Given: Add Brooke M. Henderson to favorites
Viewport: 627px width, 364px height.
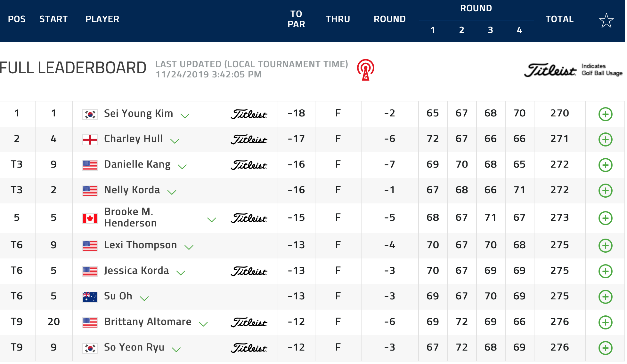Looking at the screenshot, I should [x=605, y=218].
